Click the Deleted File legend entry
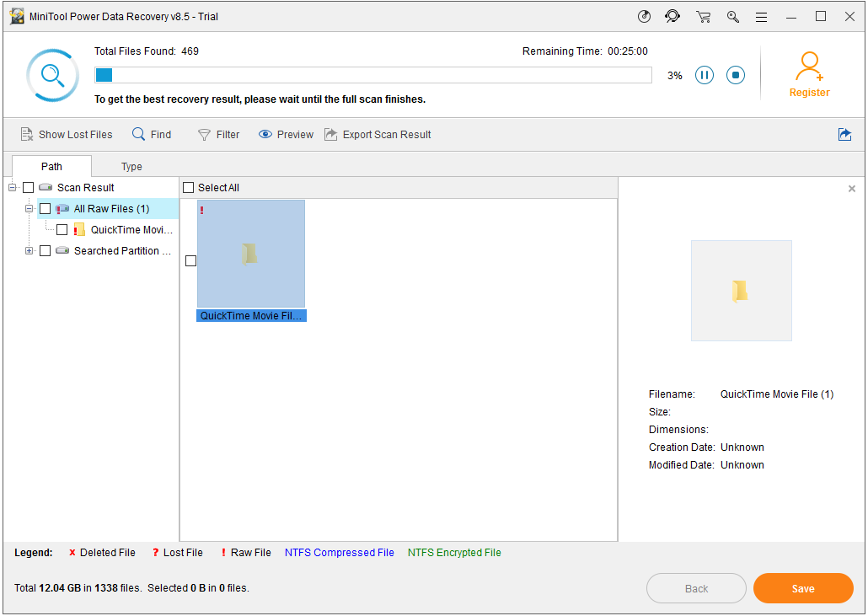This screenshot has height=616, width=868. click(102, 552)
